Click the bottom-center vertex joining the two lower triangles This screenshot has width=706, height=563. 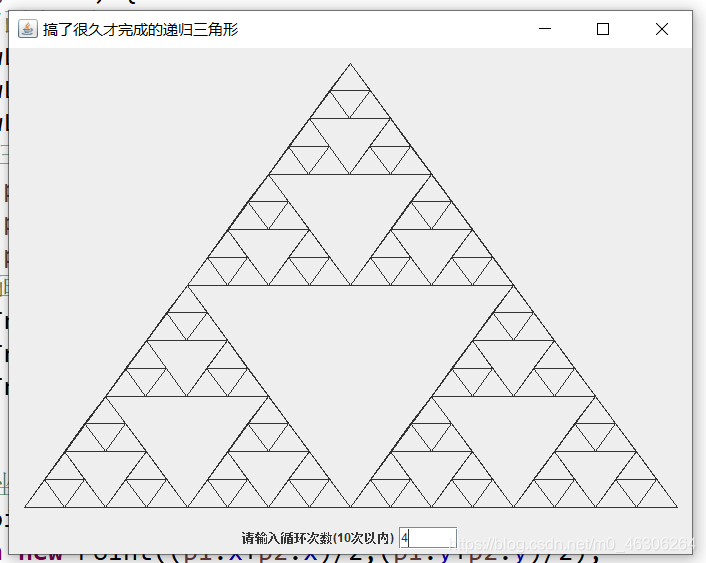(x=350, y=507)
